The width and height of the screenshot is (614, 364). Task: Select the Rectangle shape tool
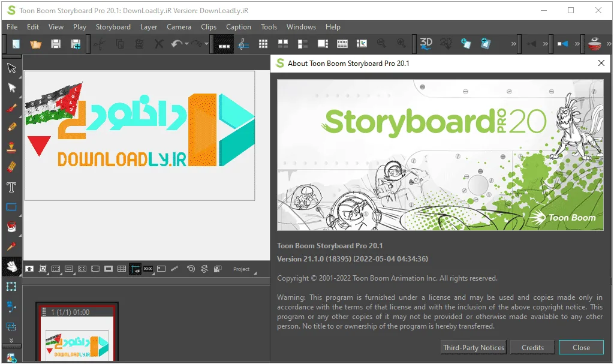click(x=12, y=207)
